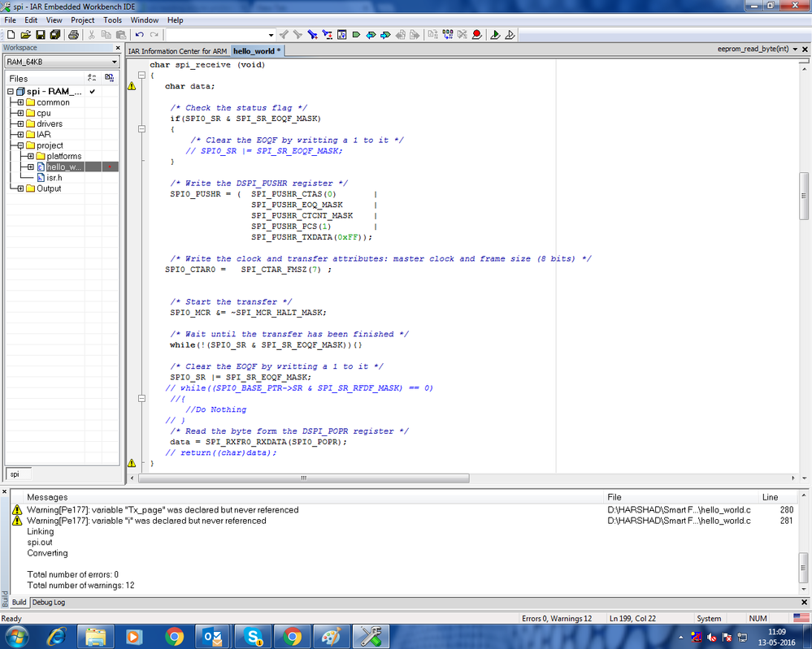
Task: Select the variable "i" warning message
Action: 146,521
